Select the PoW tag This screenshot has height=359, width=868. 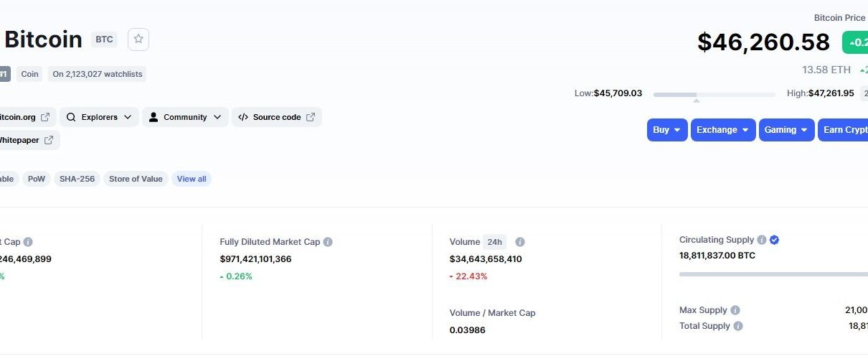click(x=37, y=179)
